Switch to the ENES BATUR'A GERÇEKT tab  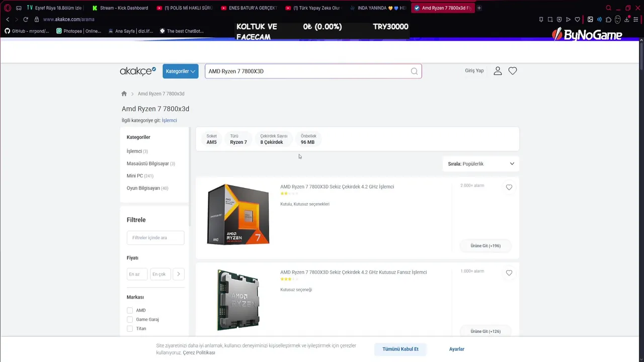pos(249,8)
